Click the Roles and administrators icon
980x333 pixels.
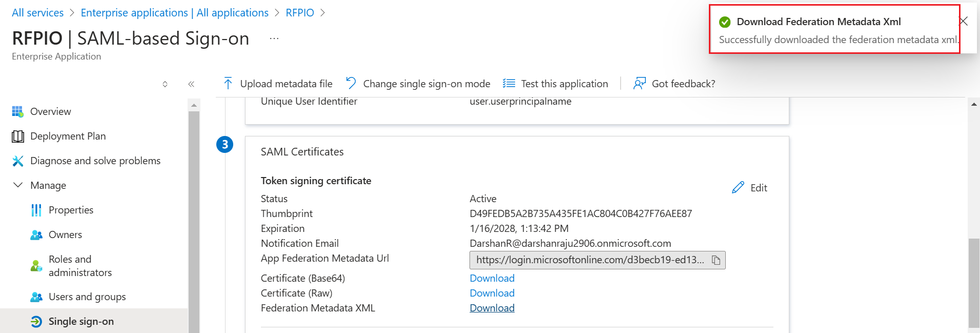click(36, 266)
